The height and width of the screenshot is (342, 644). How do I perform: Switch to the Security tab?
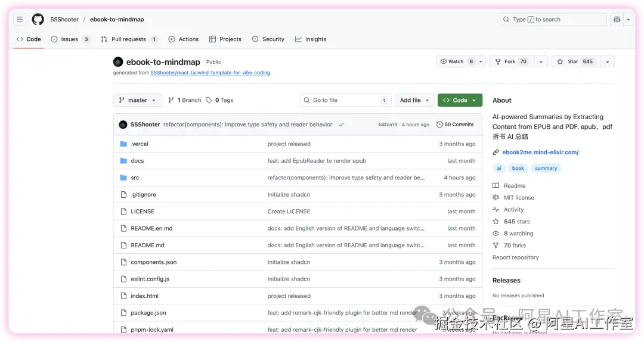268,39
